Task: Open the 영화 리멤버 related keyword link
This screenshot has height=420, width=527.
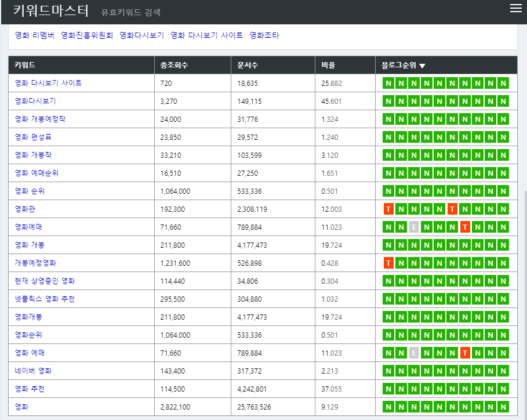Action: 35,35
